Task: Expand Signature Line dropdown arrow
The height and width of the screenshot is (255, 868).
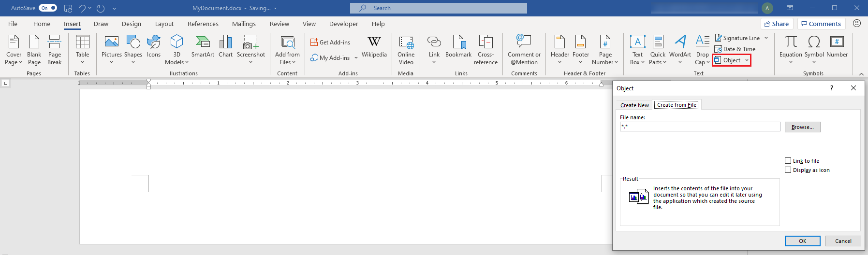Action: point(766,38)
